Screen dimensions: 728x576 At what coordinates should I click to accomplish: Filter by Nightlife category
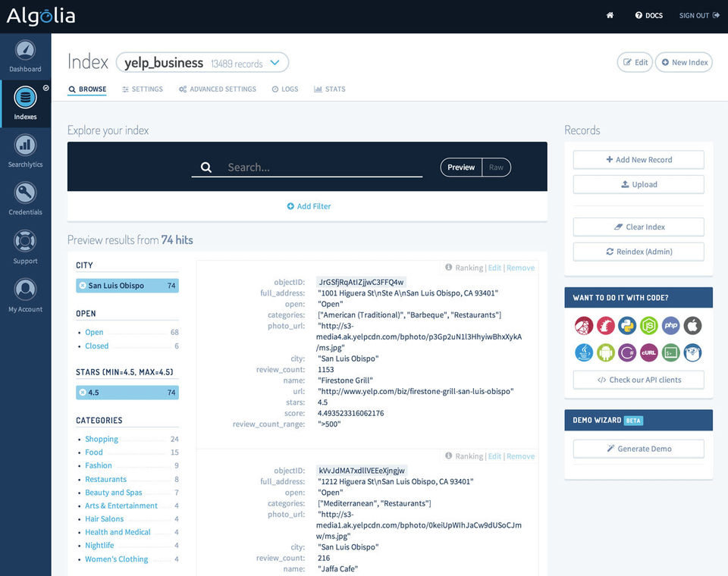coord(99,546)
